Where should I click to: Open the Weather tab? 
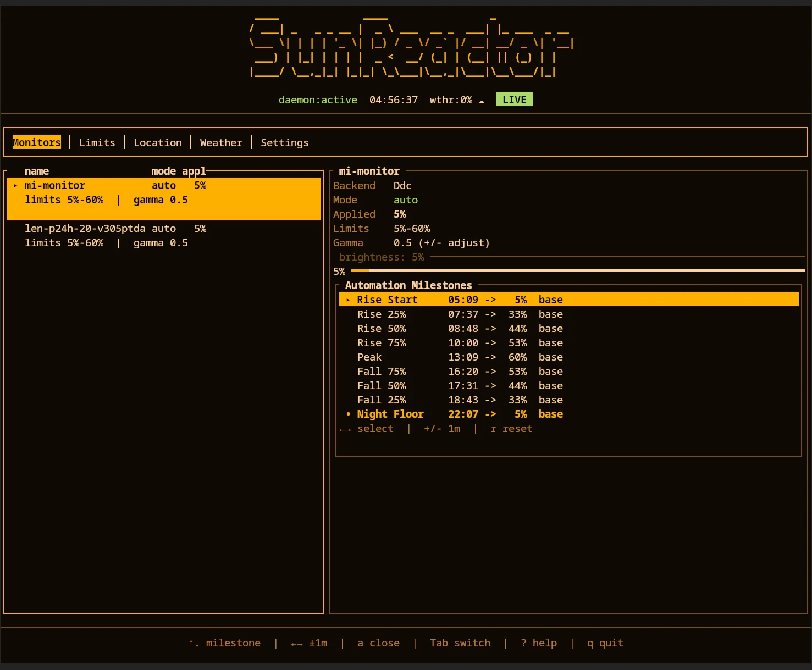pos(221,142)
